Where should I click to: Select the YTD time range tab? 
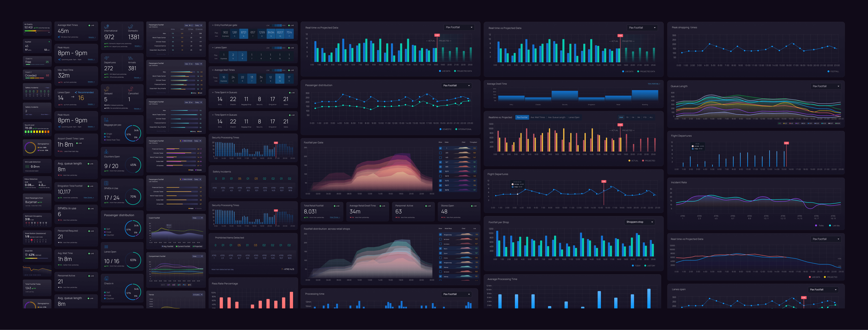click(x=645, y=117)
